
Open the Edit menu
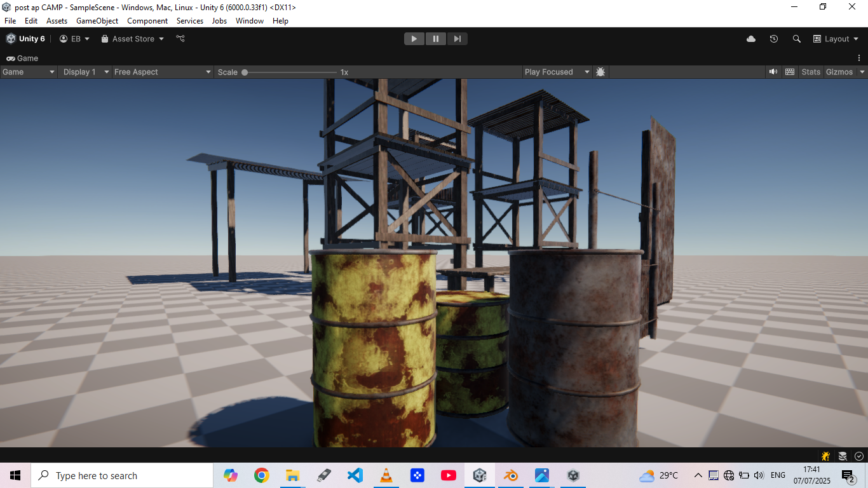pos(31,21)
